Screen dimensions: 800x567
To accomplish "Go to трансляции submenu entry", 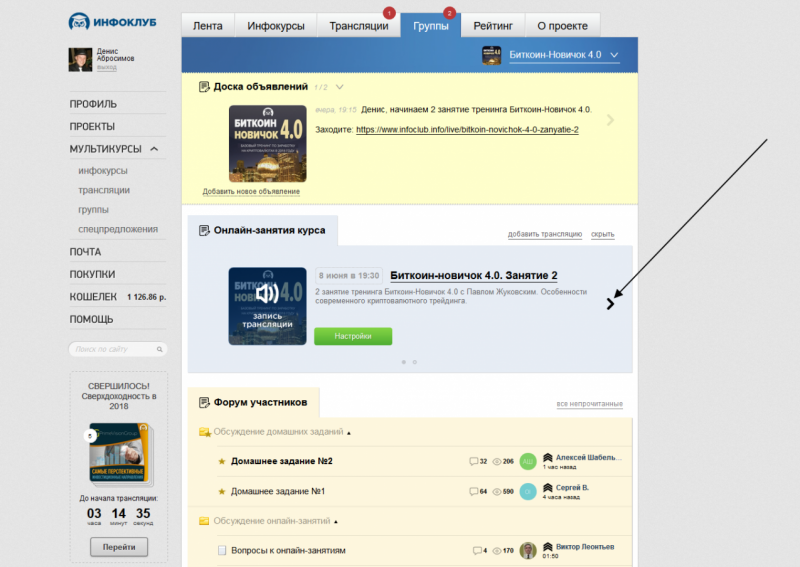I will point(104,190).
